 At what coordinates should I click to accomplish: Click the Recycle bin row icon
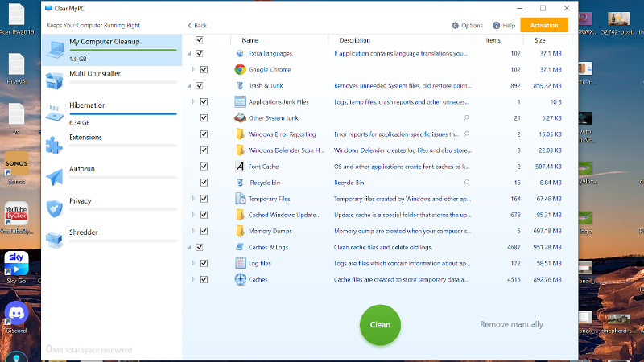pyautogui.click(x=240, y=183)
